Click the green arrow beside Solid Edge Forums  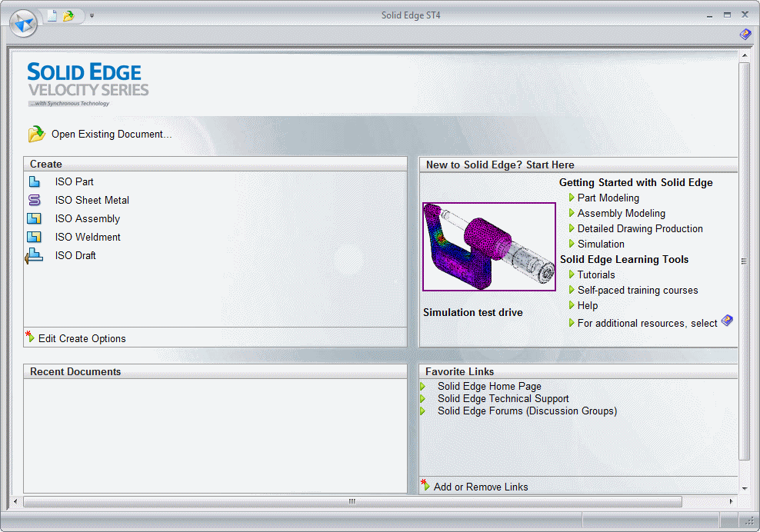pyautogui.click(x=422, y=411)
